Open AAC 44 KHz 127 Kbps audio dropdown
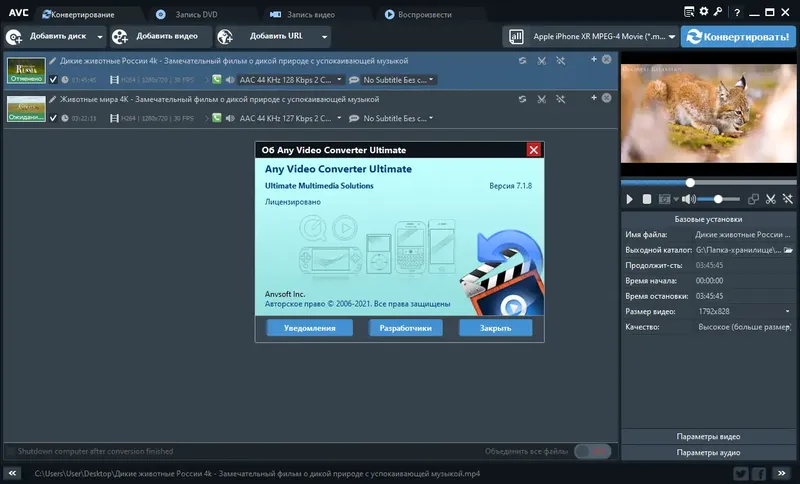The width and height of the screenshot is (800, 484). (x=290, y=118)
